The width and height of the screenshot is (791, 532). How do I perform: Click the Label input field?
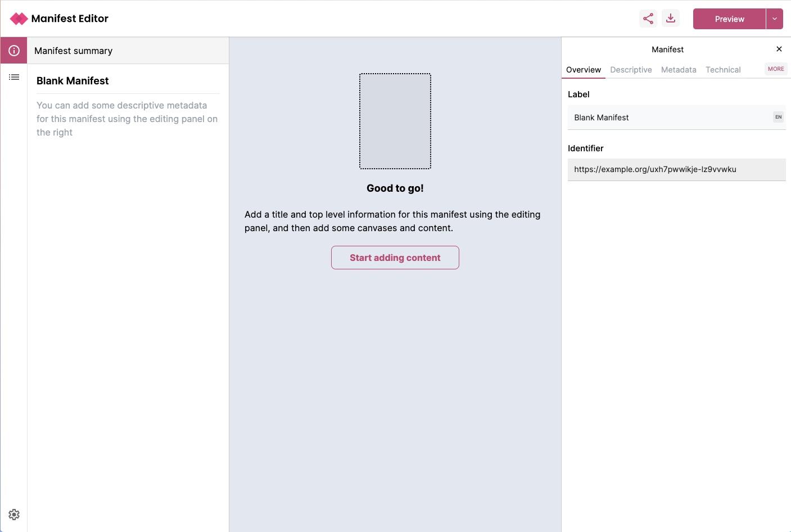[669, 118]
